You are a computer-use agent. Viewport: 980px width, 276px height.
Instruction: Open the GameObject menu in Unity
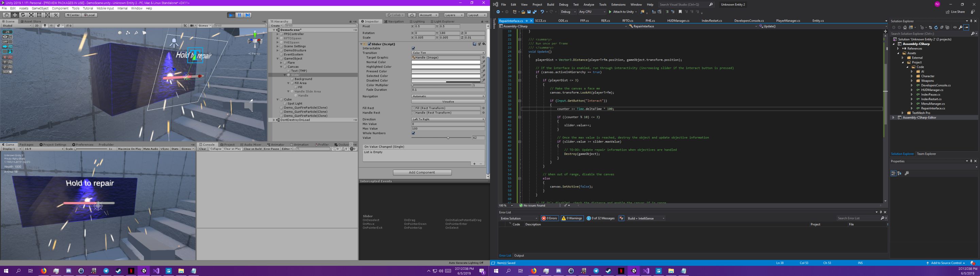click(x=40, y=9)
